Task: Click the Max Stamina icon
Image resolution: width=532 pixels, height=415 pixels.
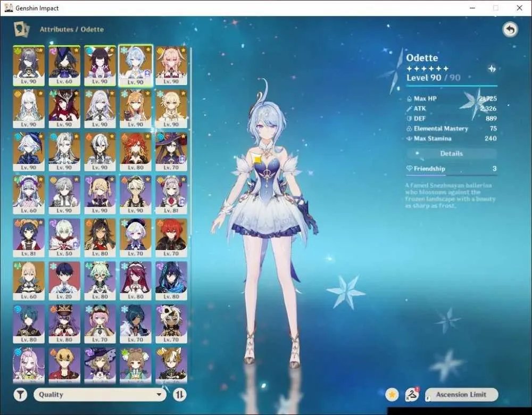Action: coord(409,138)
